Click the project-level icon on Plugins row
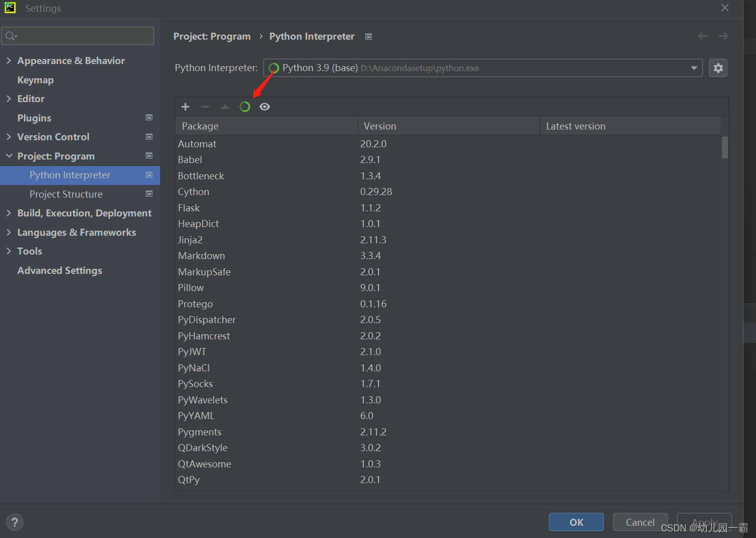The width and height of the screenshot is (756, 538). tap(149, 117)
